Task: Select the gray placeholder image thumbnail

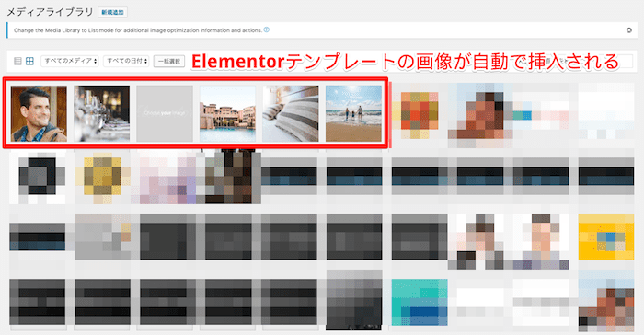Action: coord(165,114)
